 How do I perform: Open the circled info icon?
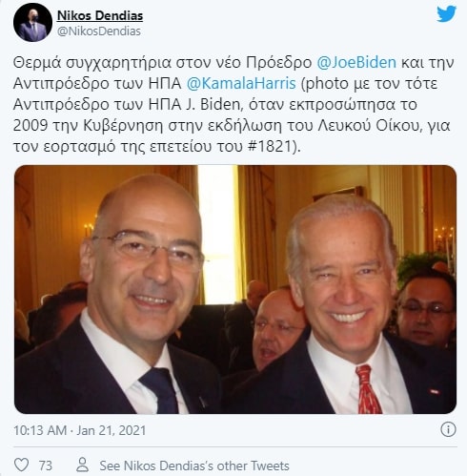click(448, 429)
